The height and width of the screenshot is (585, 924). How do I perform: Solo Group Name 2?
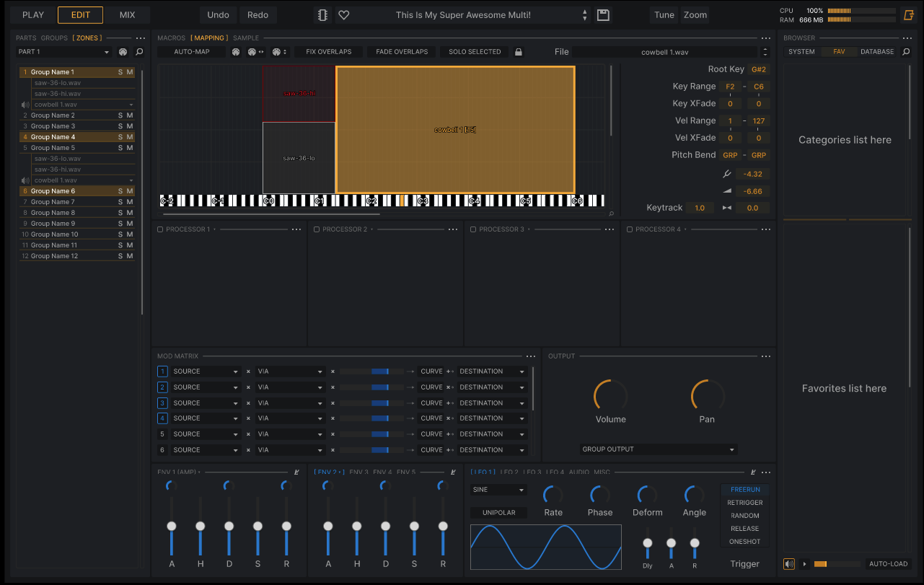[120, 115]
